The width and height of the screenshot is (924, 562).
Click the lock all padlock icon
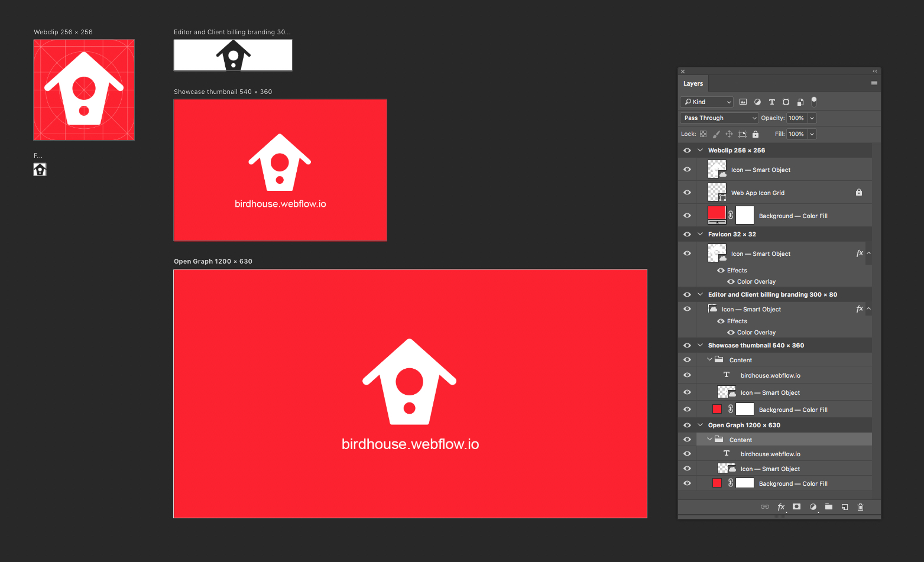point(756,134)
